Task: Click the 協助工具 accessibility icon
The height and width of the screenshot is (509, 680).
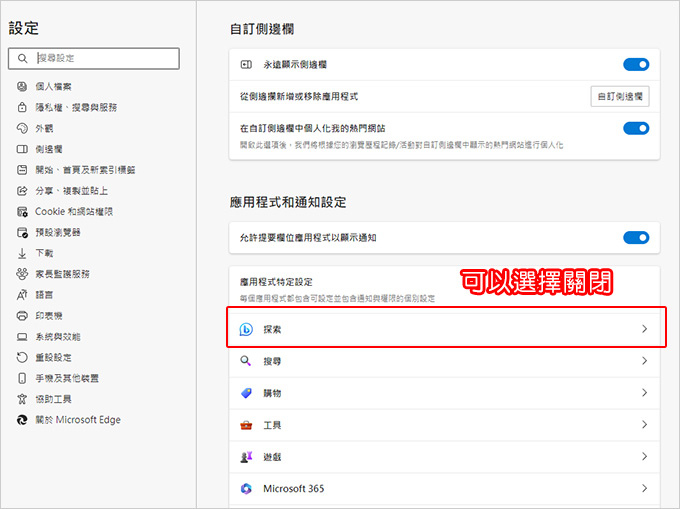Action: click(x=22, y=399)
